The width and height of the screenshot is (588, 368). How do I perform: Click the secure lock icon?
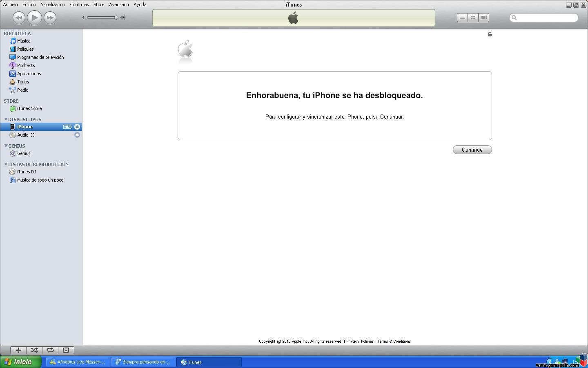pos(490,34)
